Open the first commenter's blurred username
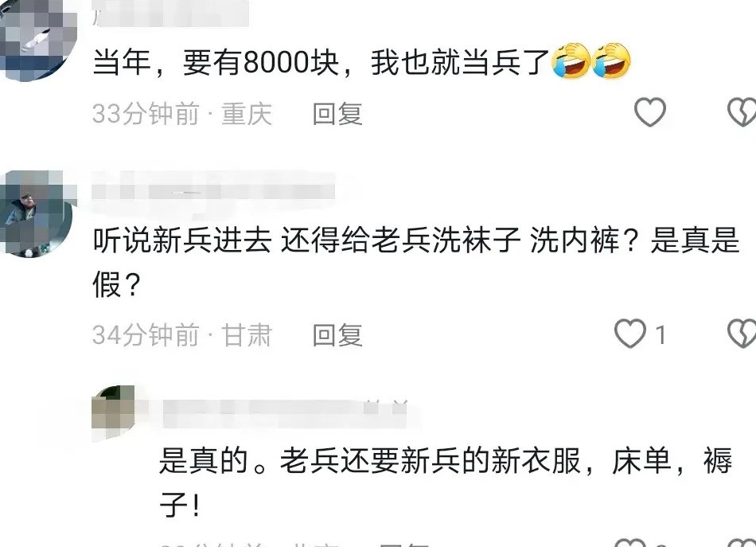 [x=171, y=14]
